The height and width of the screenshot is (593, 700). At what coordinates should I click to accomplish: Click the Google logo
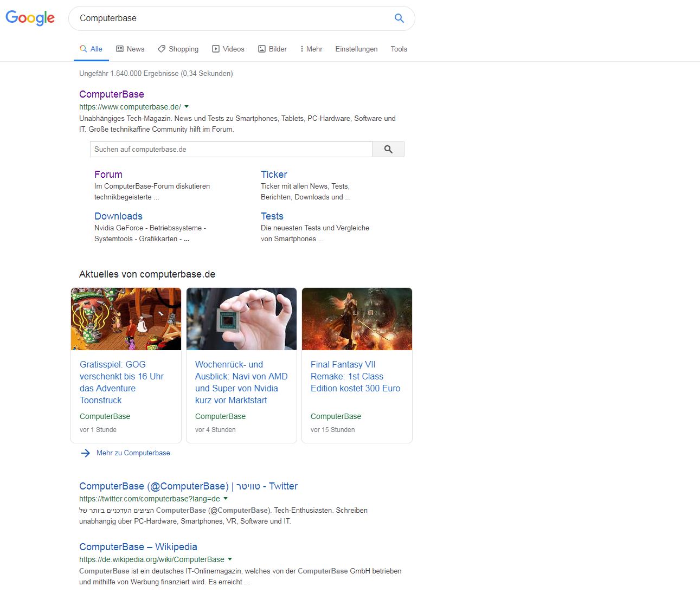click(30, 18)
